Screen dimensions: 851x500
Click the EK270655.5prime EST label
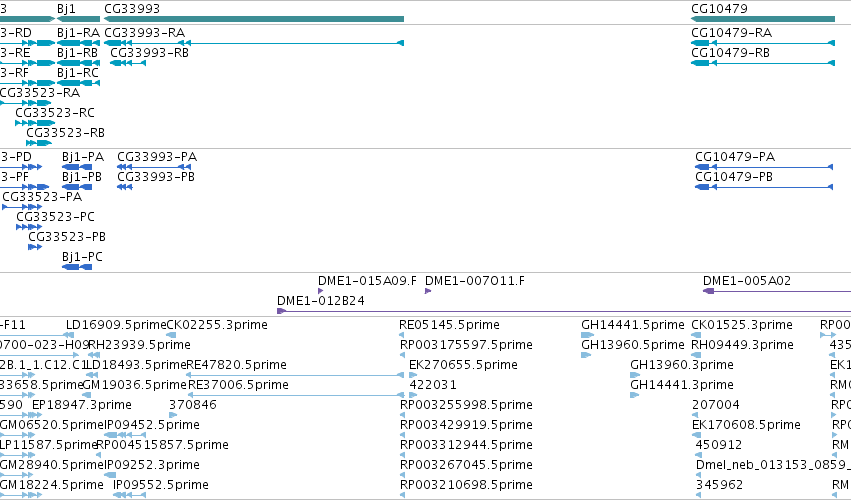click(x=463, y=365)
